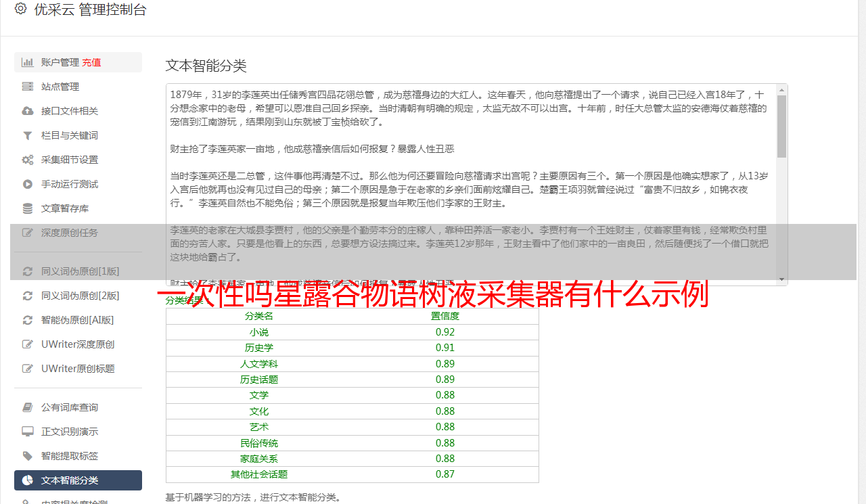This screenshot has height=504, width=866.
Task: Click 优采云 管理控制台 header title
Action: 90,9
